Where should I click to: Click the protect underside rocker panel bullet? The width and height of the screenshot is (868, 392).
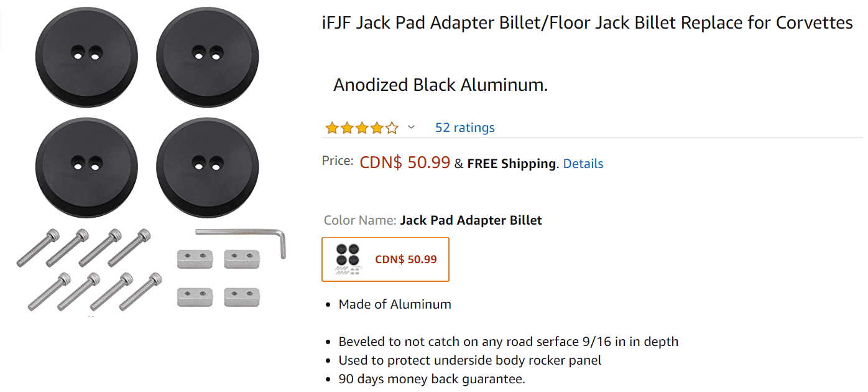[x=469, y=360]
